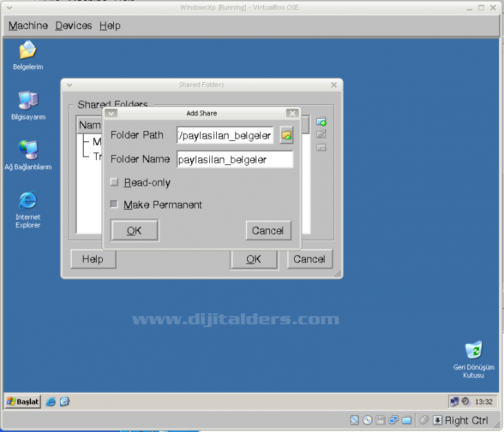Enable the Read-only checkbox
Image resolution: width=504 pixels, height=432 pixels.
tap(114, 182)
